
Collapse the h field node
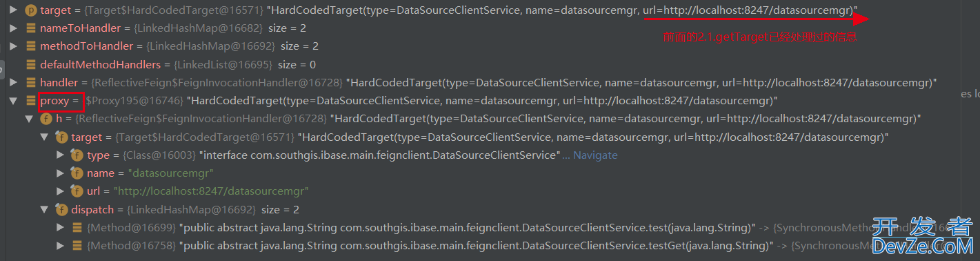(x=29, y=119)
